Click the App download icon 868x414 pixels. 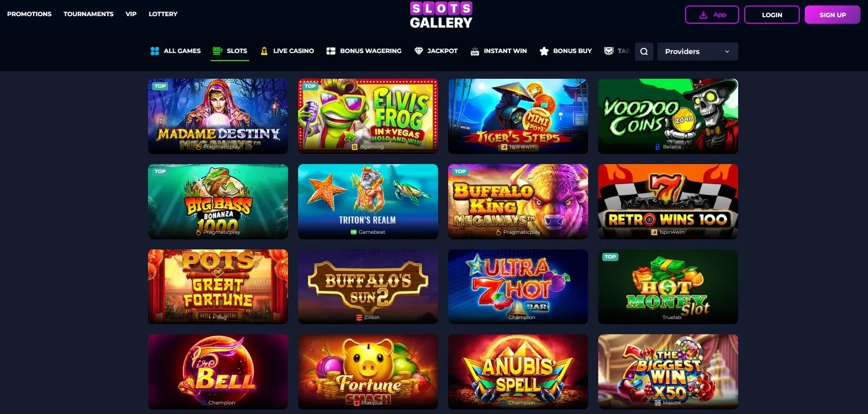(703, 15)
